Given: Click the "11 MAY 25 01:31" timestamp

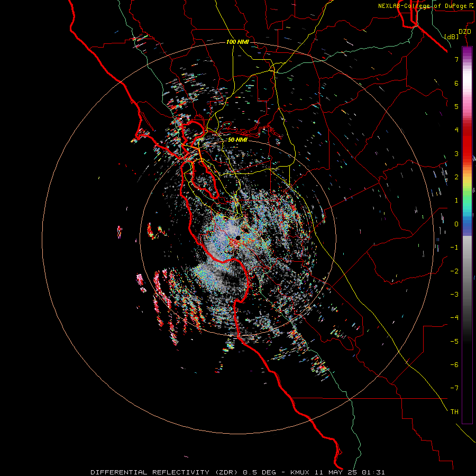Looking at the screenshot, I should tap(350, 472).
